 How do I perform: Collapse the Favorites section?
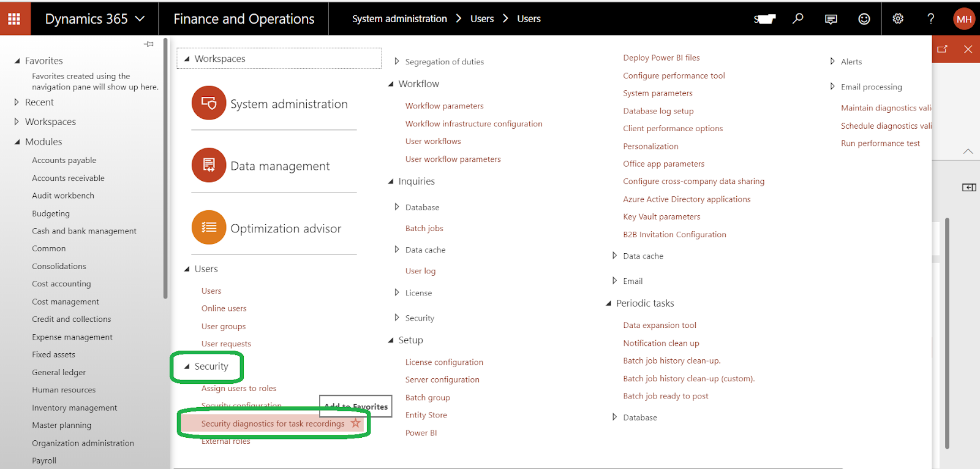click(17, 61)
